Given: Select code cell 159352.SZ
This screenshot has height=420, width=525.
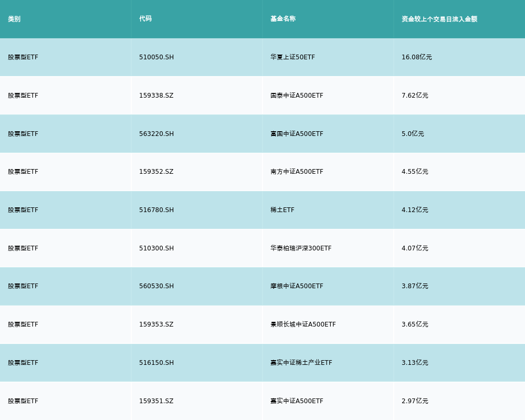Looking at the screenshot, I should click(156, 172).
